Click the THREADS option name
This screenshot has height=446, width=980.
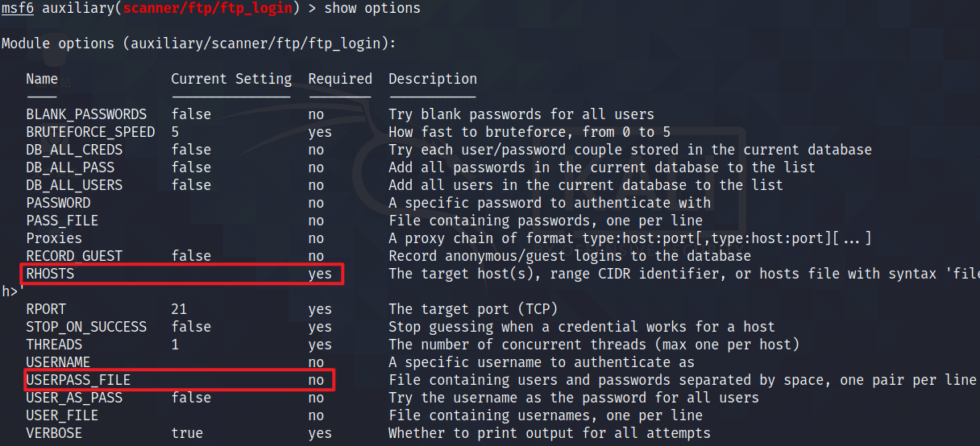click(54, 345)
